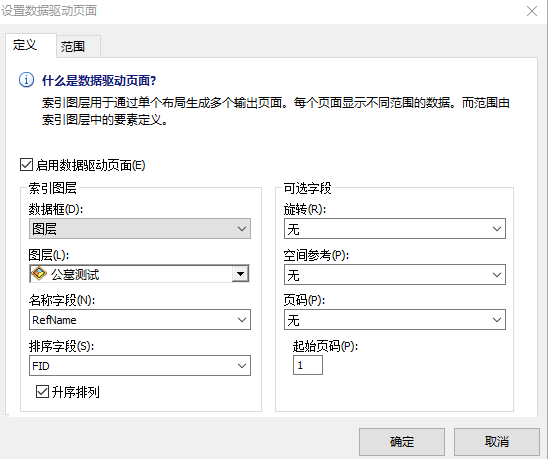
Task: Click the 空间参考(P) label
Action: 316,255
